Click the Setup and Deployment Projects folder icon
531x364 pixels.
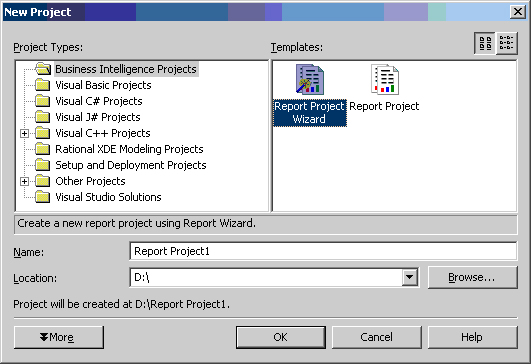43,165
